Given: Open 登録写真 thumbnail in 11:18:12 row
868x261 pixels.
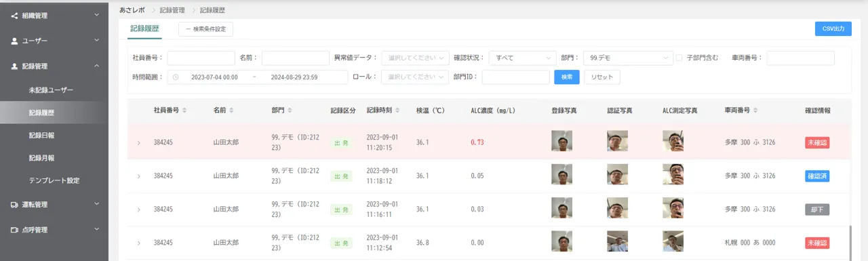Looking at the screenshot, I should pyautogui.click(x=561, y=175).
